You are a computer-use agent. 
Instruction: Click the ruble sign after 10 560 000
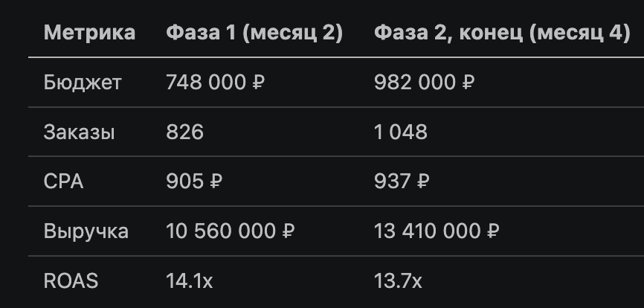click(289, 231)
